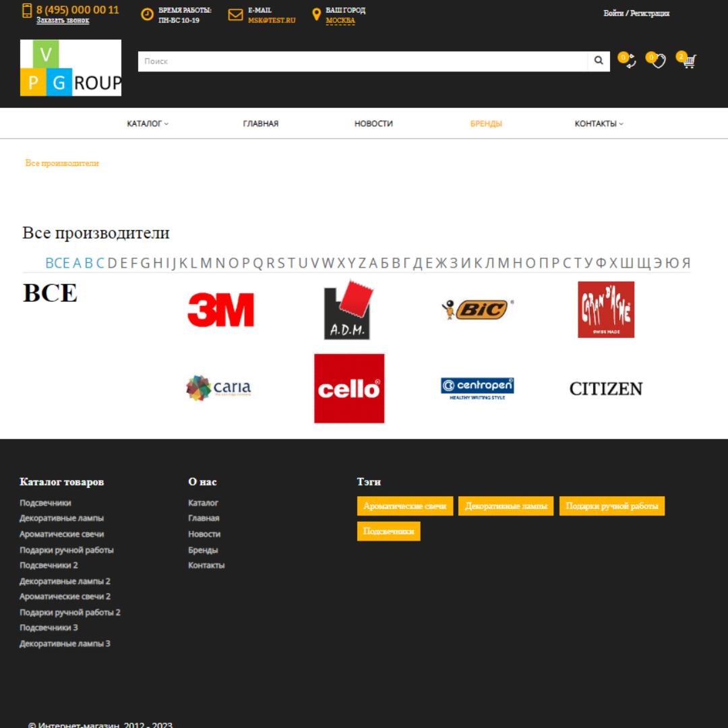Change city by clicking Москва
This screenshot has width=728, height=728.
pos(340,21)
